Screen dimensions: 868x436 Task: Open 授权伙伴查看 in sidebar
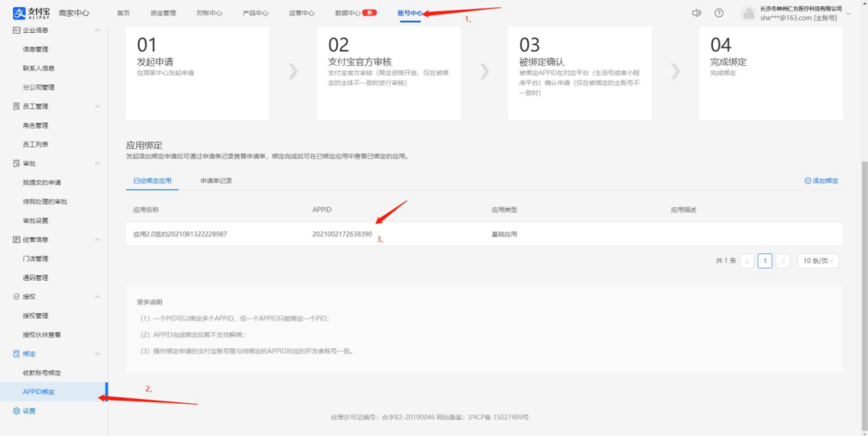(42, 335)
